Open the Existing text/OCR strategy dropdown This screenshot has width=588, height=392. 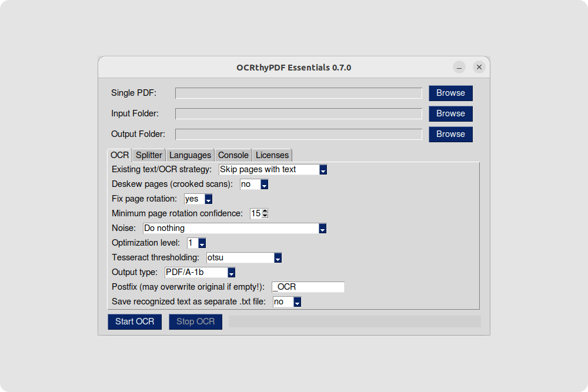(x=322, y=169)
